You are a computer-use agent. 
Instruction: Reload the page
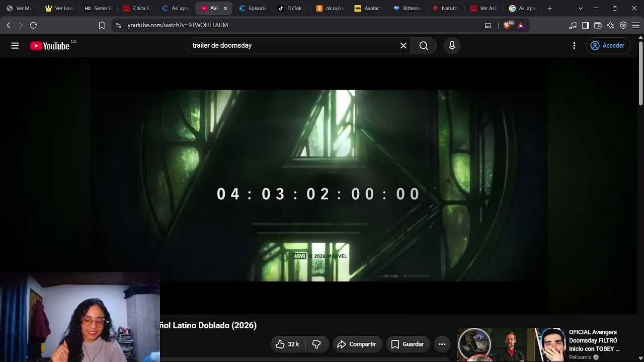(34, 25)
